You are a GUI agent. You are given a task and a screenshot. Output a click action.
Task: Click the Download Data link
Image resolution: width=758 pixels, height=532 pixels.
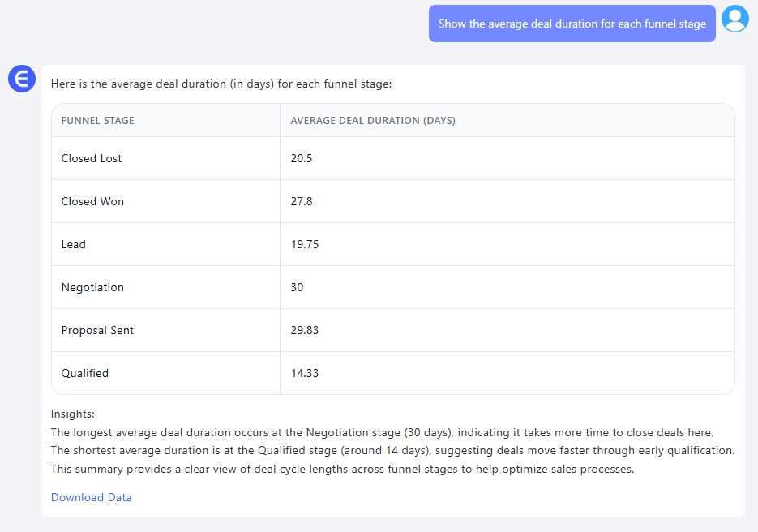point(91,497)
